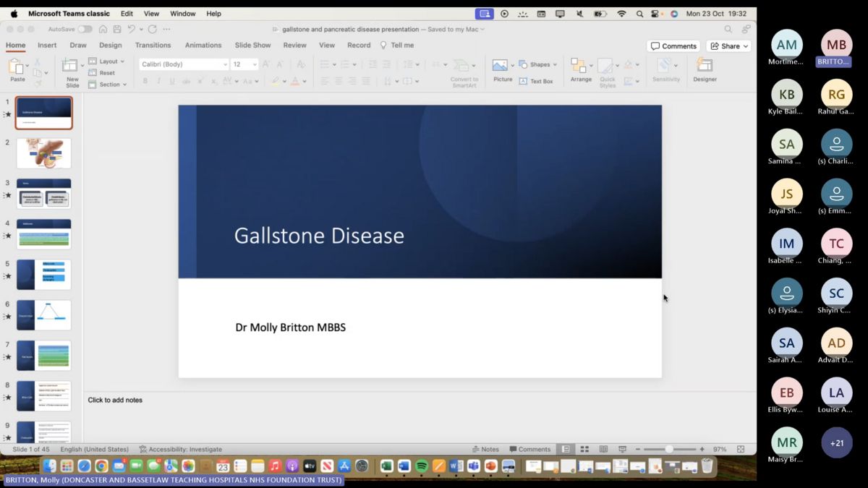Click the Redo arrow in title bar
Screen dimensions: 868x488
tap(152, 29)
